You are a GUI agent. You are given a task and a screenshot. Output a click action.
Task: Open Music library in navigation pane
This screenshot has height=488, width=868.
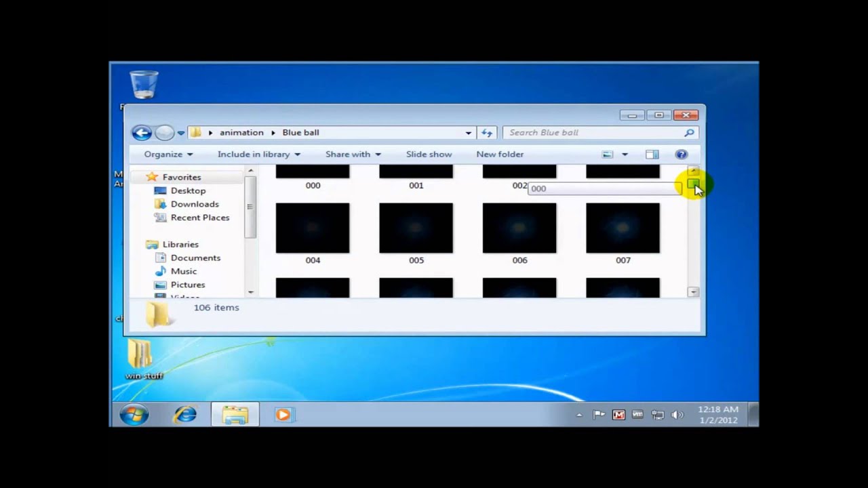pos(183,271)
